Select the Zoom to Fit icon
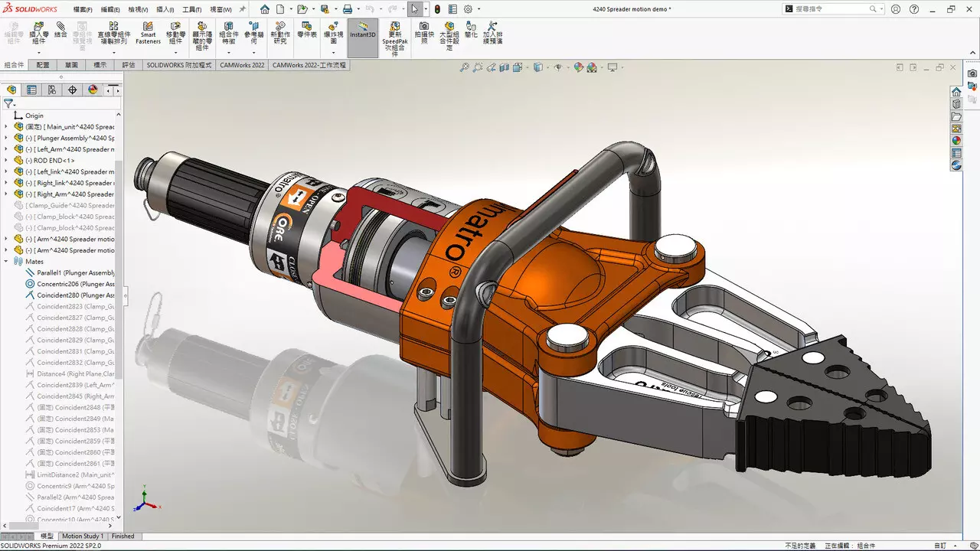This screenshot has height=551, width=980. (464, 67)
